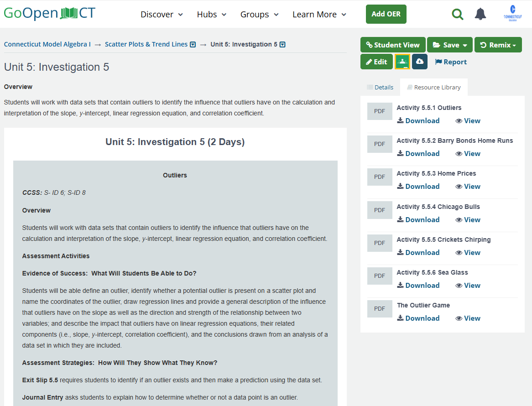Click the PDF icon for Activity 5.5.1 Outliers
532x406 pixels.
[x=379, y=111]
